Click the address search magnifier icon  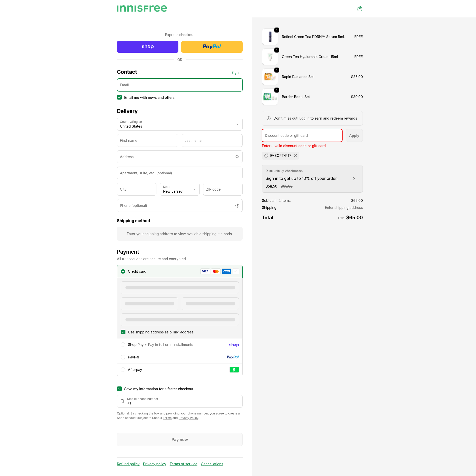(237, 157)
